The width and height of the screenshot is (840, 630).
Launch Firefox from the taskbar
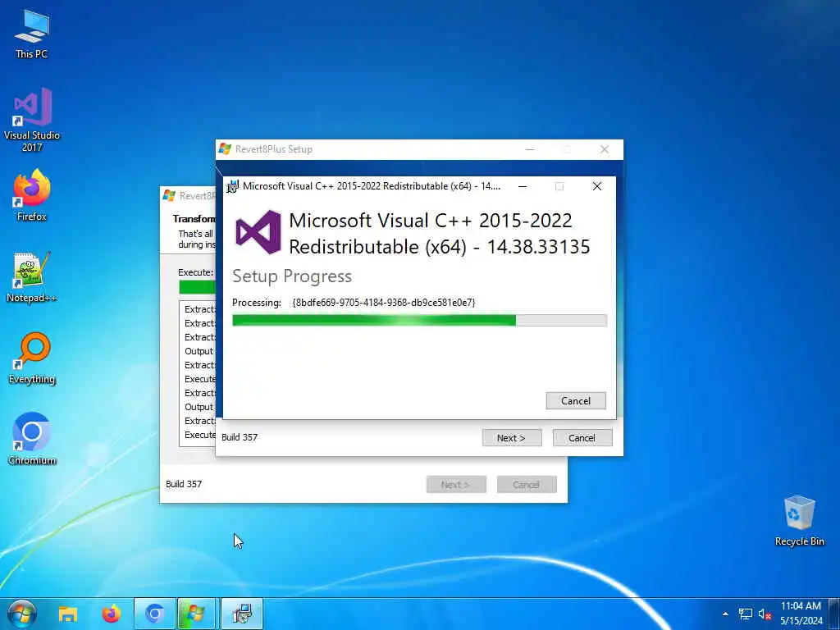[112, 614]
